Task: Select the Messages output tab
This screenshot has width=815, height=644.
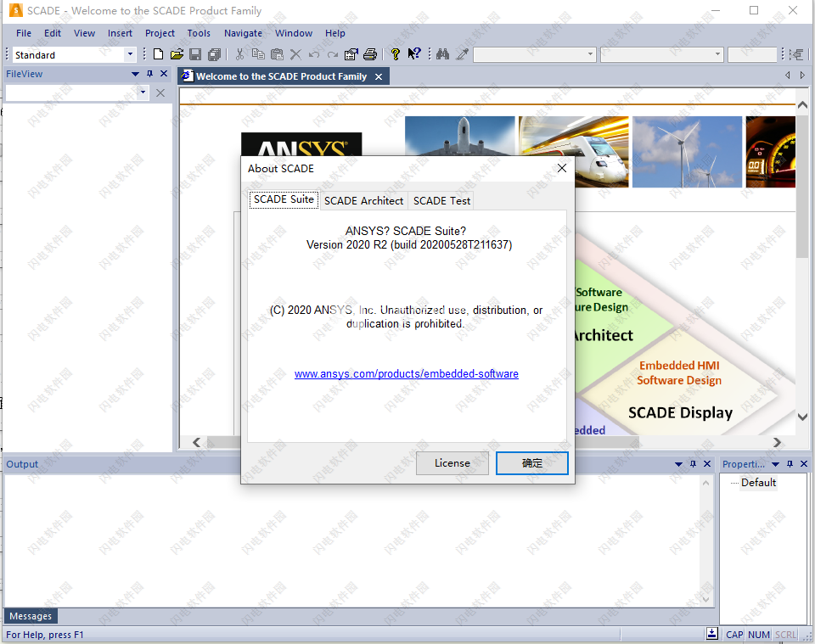Action: [31, 616]
